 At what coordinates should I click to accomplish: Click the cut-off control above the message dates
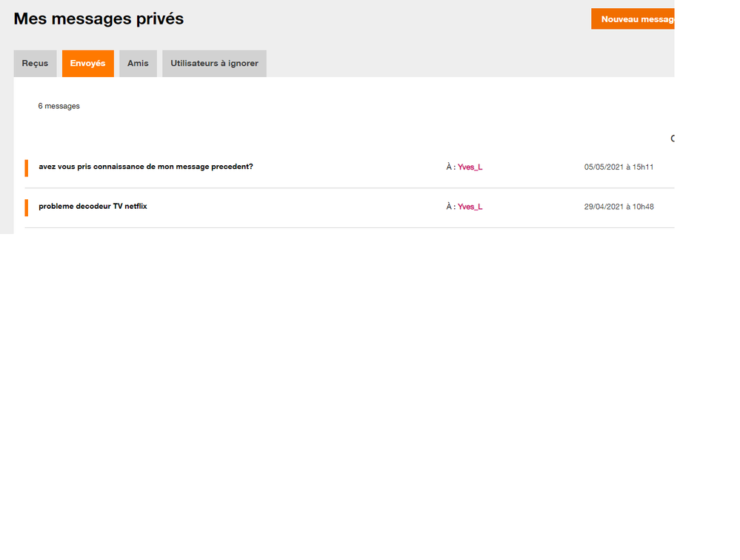click(672, 139)
